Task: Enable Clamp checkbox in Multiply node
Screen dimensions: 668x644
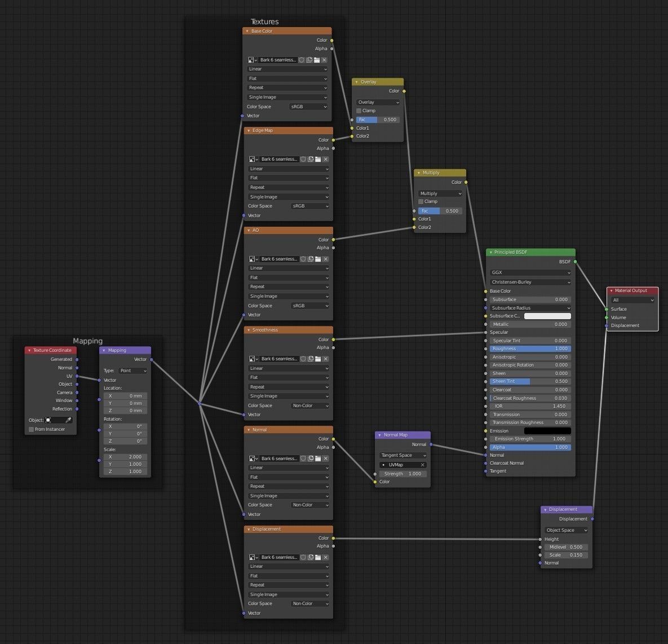Action: pos(421,201)
